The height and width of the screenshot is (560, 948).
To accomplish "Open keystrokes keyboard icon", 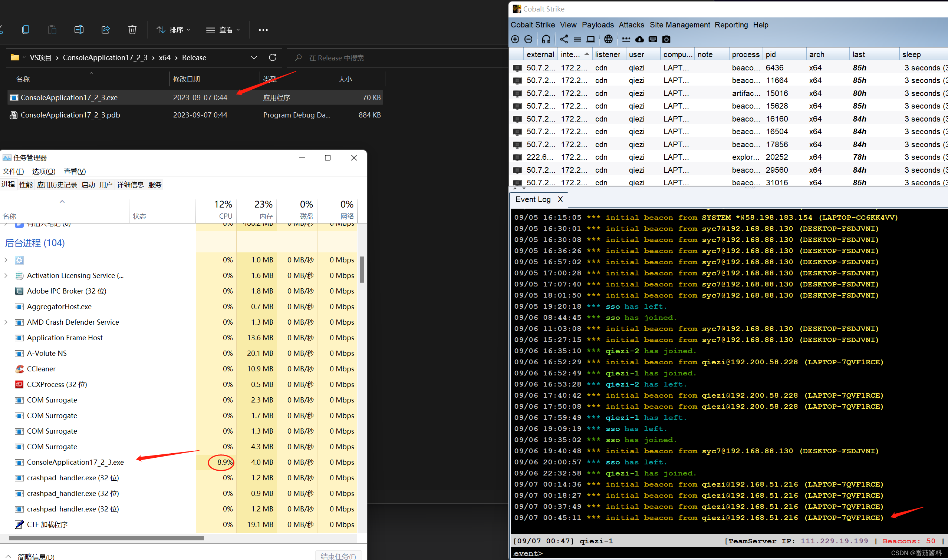I will 653,39.
